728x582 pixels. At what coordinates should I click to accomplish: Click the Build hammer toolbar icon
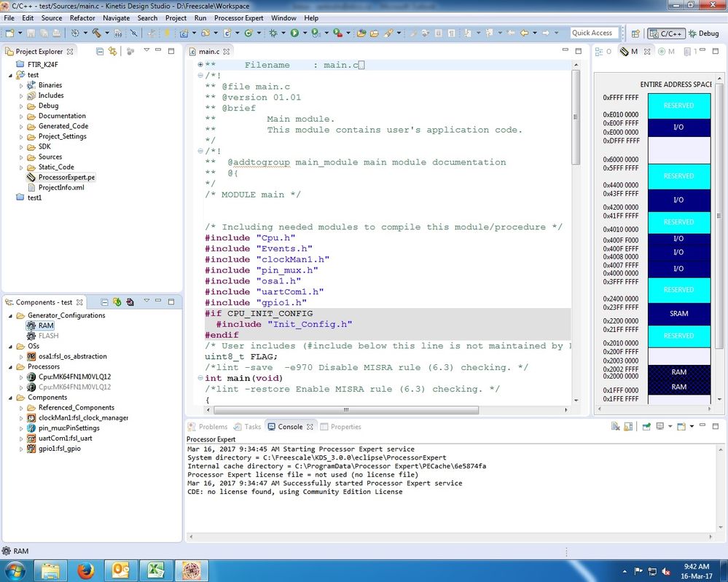pyautogui.click(x=96, y=33)
